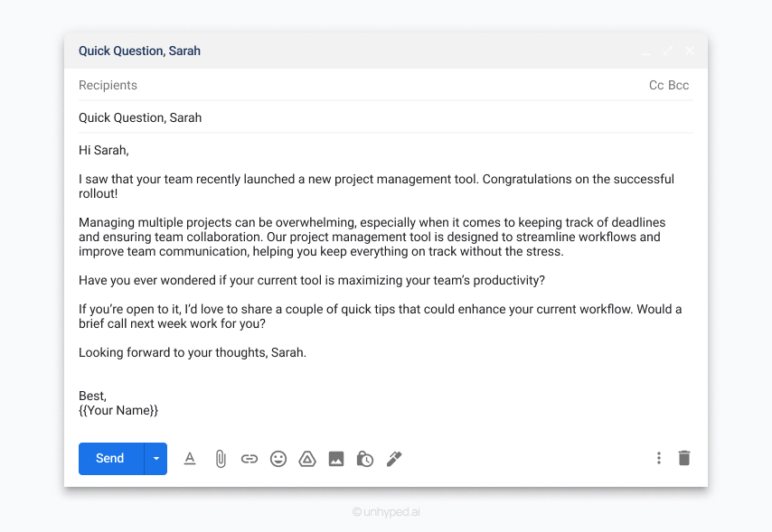Attach a file using the paperclip
Viewport: 772px width, 532px height.
coord(221,459)
